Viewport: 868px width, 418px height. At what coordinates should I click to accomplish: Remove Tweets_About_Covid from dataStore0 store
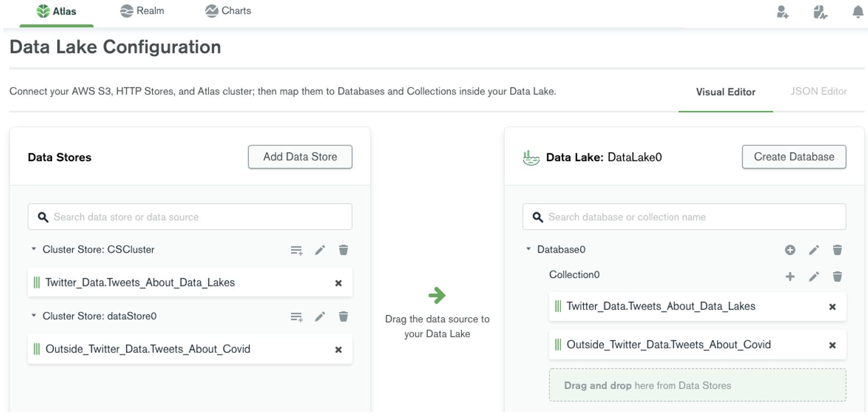(x=338, y=350)
